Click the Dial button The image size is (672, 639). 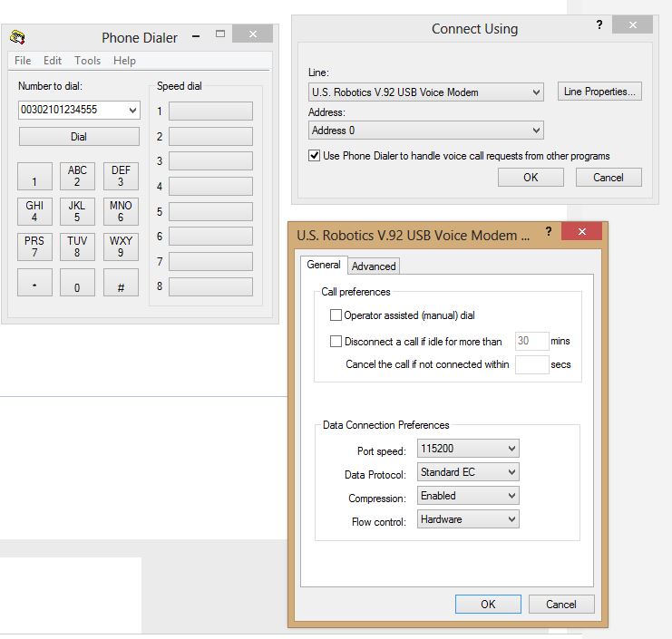pyautogui.click(x=79, y=137)
